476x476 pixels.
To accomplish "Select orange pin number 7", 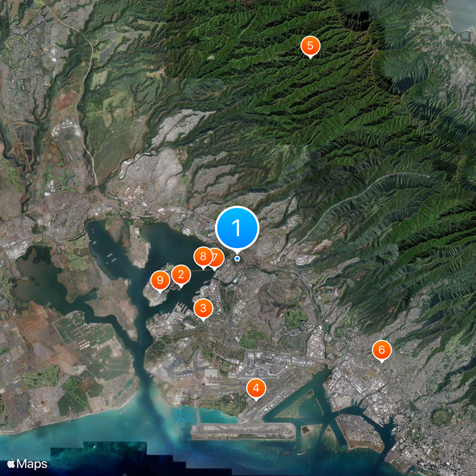I will [x=215, y=258].
